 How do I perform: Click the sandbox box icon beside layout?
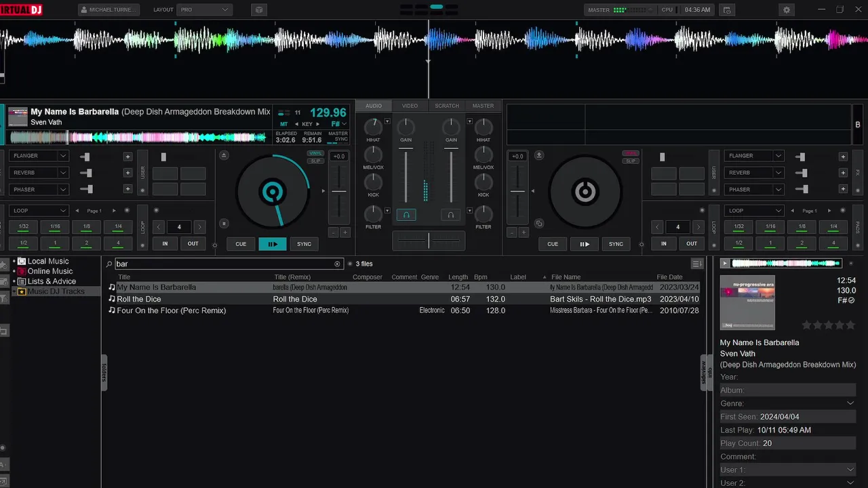click(x=258, y=10)
